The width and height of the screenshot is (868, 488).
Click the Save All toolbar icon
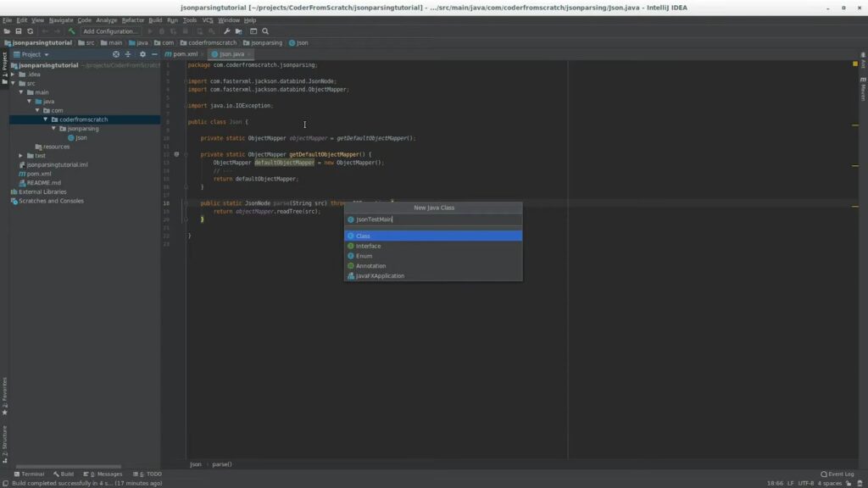point(18,30)
